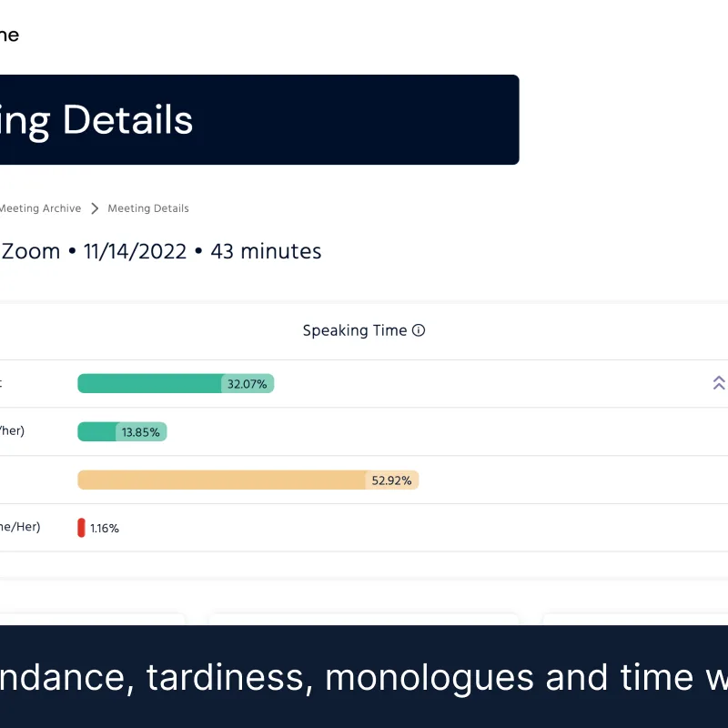Click the Speaking Time info icon

pyautogui.click(x=419, y=331)
